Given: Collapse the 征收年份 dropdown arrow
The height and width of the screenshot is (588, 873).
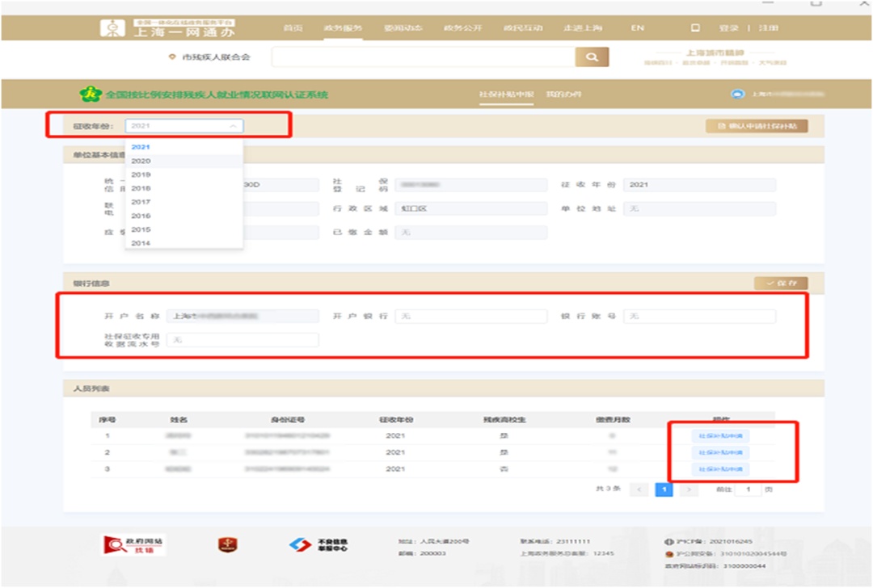Looking at the screenshot, I should 233,126.
